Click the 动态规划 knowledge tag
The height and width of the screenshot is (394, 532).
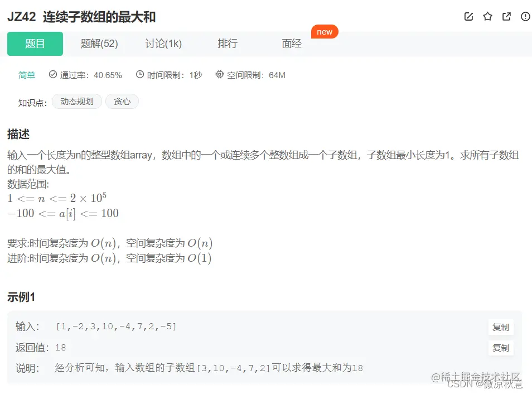click(x=76, y=102)
